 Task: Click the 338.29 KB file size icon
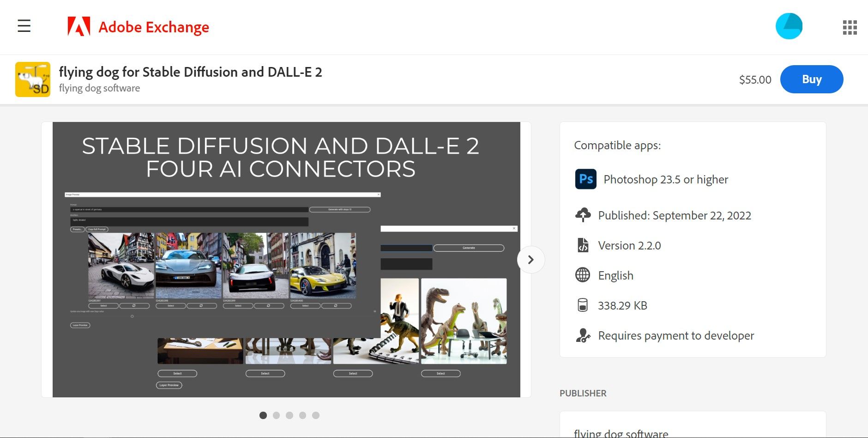tap(584, 305)
